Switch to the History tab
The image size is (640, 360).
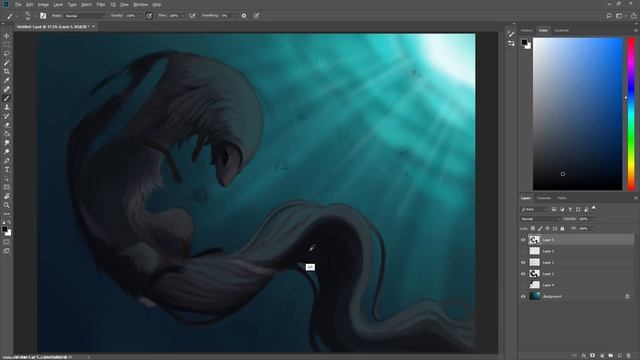coord(527,31)
